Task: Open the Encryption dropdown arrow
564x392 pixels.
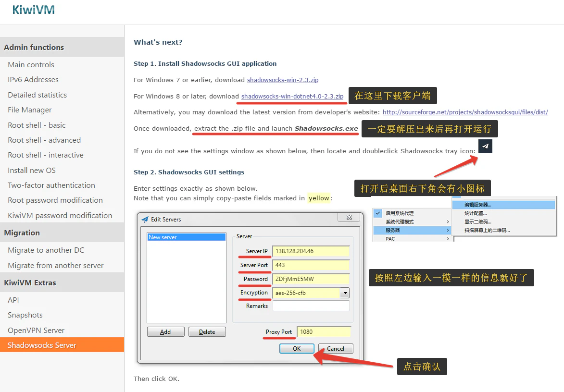Action: pos(345,293)
